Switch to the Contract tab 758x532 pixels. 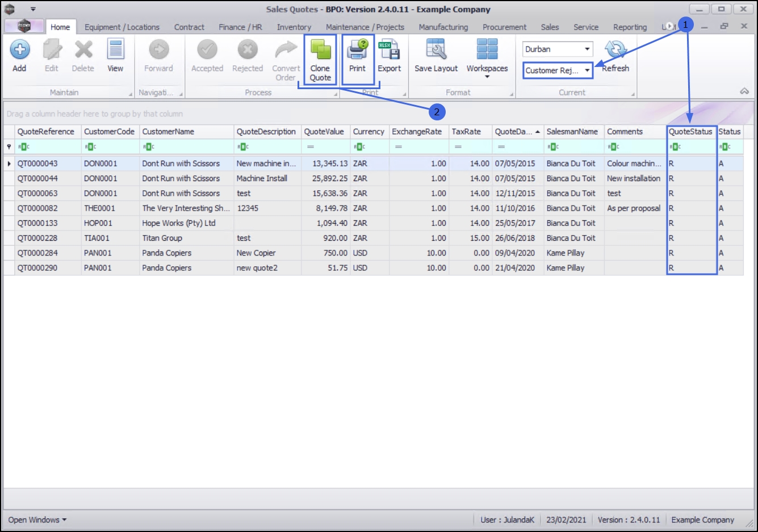(189, 27)
